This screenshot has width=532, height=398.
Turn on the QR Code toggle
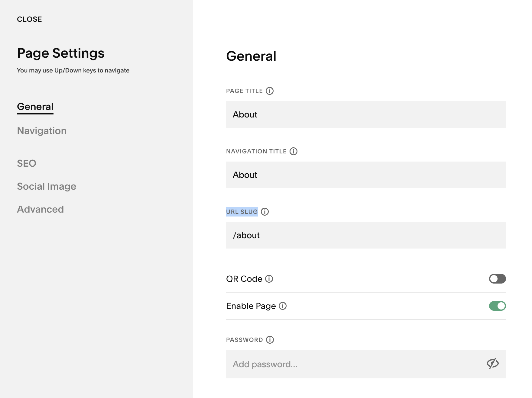tap(497, 279)
